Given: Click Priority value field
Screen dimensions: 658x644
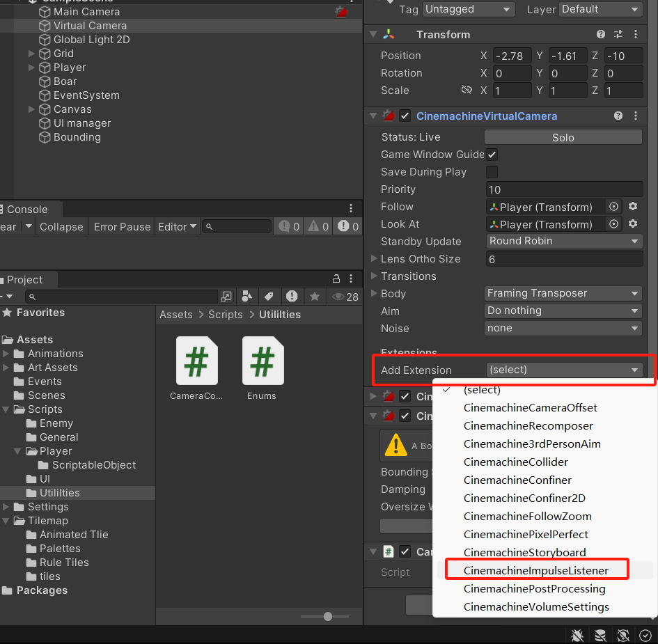Looking at the screenshot, I should click(564, 189).
